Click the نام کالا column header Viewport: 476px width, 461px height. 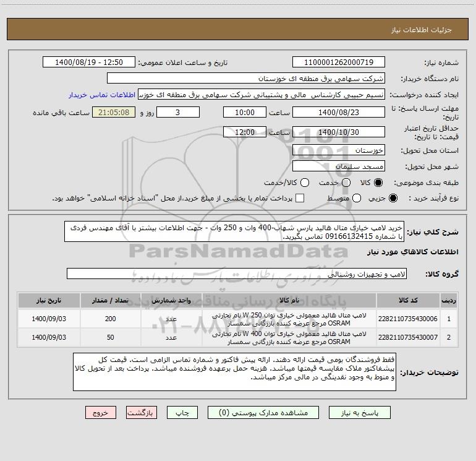coord(289,300)
